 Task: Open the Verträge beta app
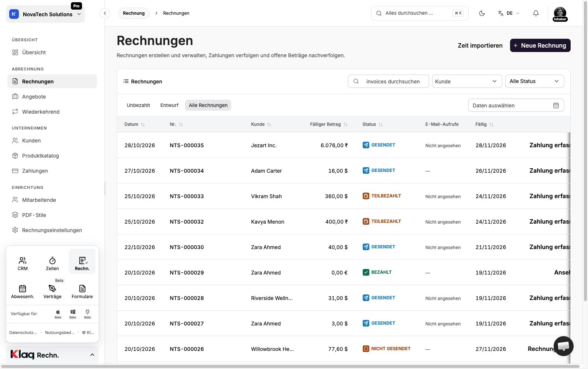[x=52, y=292]
